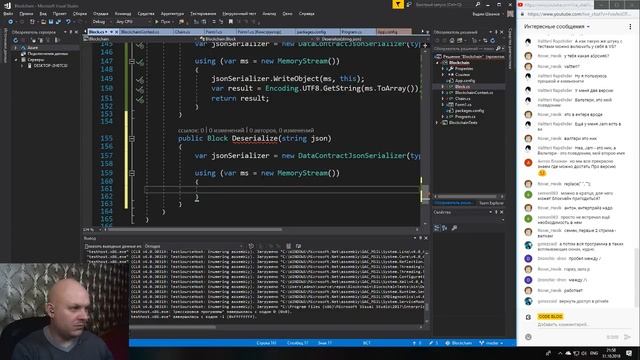Open the first menu bar item (File)
Viewport: 640px width, 360px height.
tap(8, 14)
